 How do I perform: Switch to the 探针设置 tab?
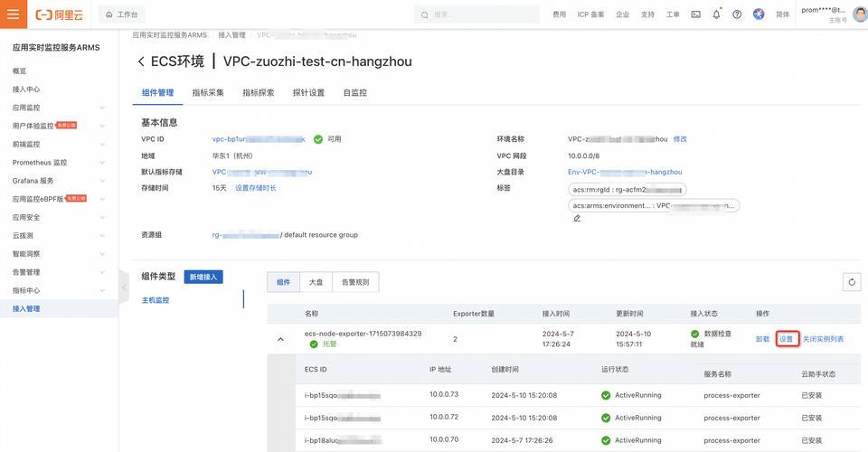[309, 92]
